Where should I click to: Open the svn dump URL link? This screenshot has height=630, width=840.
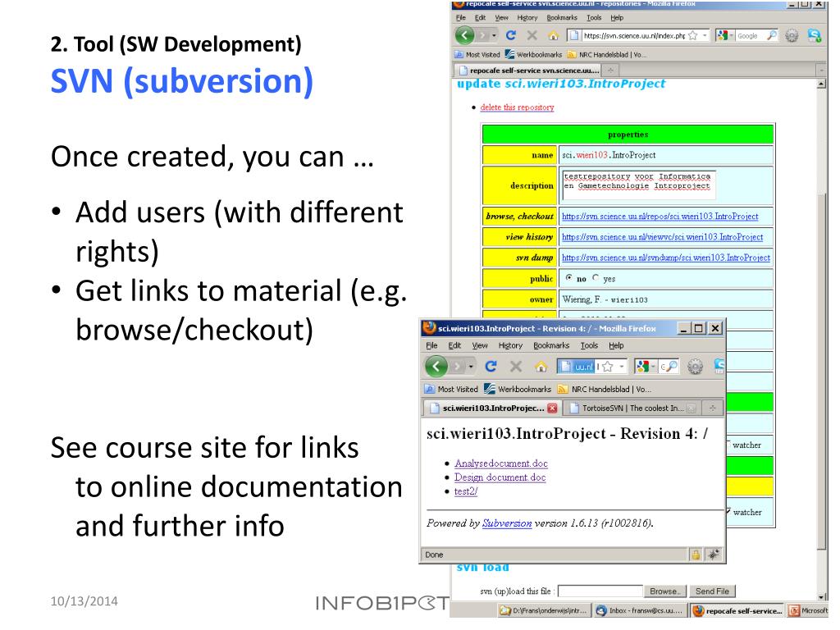[x=666, y=258]
